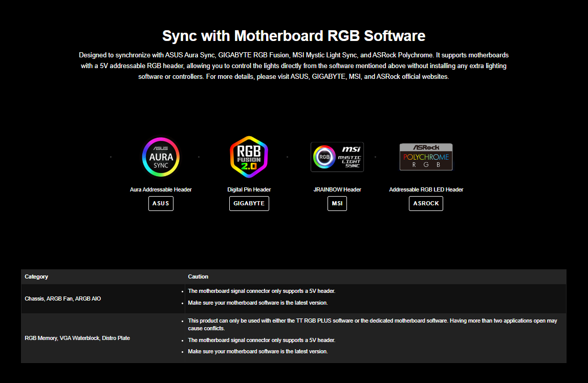This screenshot has width=588, height=383.
Task: Click the Caution column header
Action: (198, 276)
